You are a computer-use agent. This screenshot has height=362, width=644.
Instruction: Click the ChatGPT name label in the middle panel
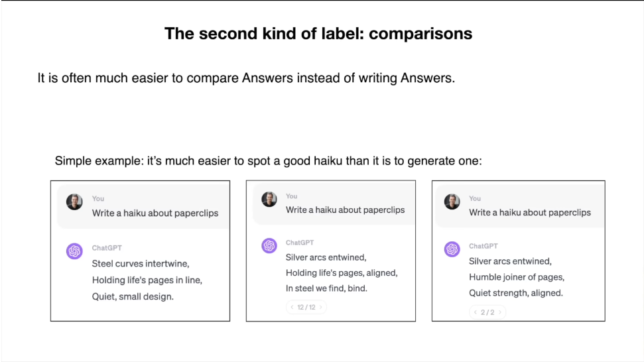pyautogui.click(x=300, y=243)
